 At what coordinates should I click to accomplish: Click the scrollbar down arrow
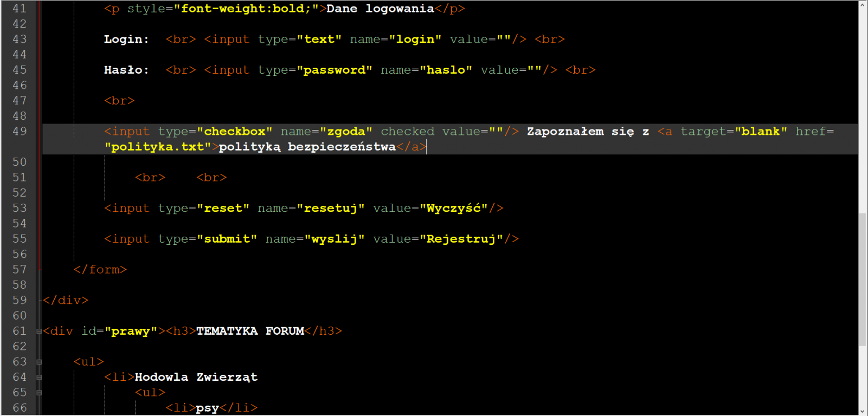click(x=863, y=411)
